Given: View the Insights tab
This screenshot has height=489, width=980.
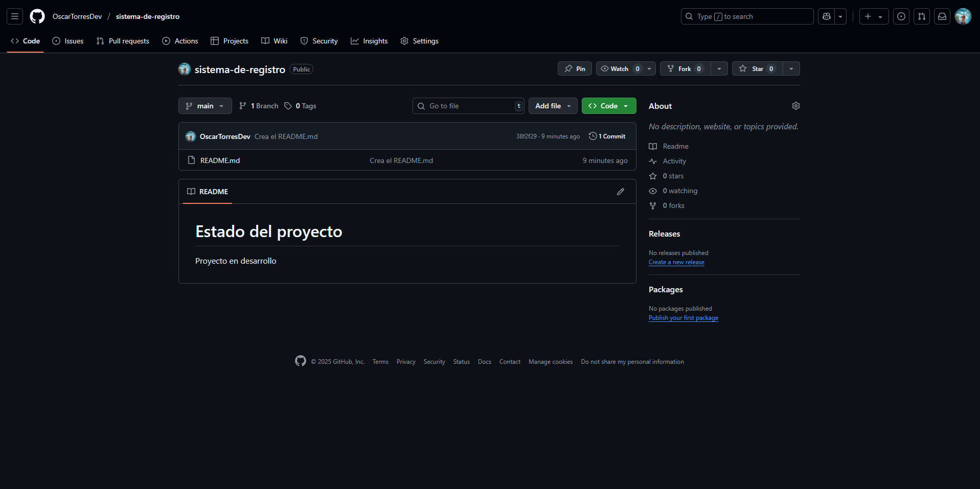Looking at the screenshot, I should (369, 41).
